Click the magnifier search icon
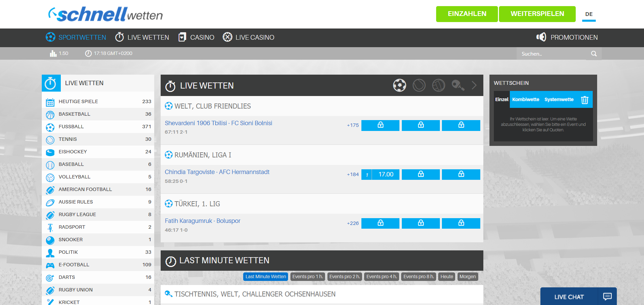The width and height of the screenshot is (644, 305). [x=594, y=54]
